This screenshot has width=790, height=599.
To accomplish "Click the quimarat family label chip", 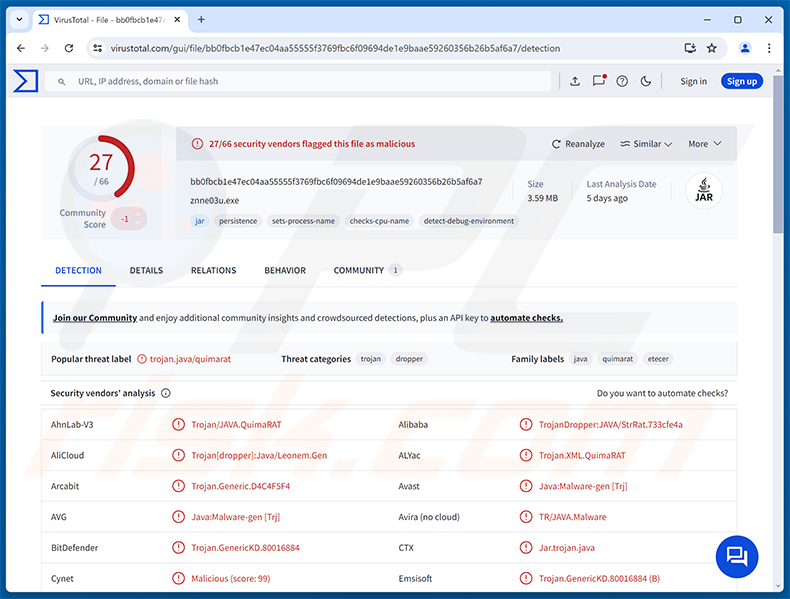I will click(x=617, y=359).
